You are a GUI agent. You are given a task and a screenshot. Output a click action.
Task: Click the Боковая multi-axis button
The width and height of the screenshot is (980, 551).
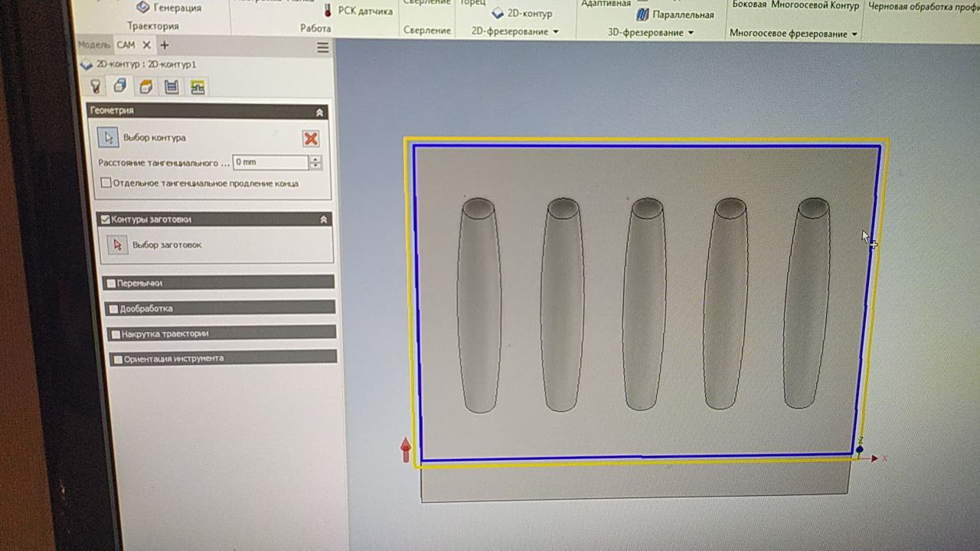tap(750, 5)
